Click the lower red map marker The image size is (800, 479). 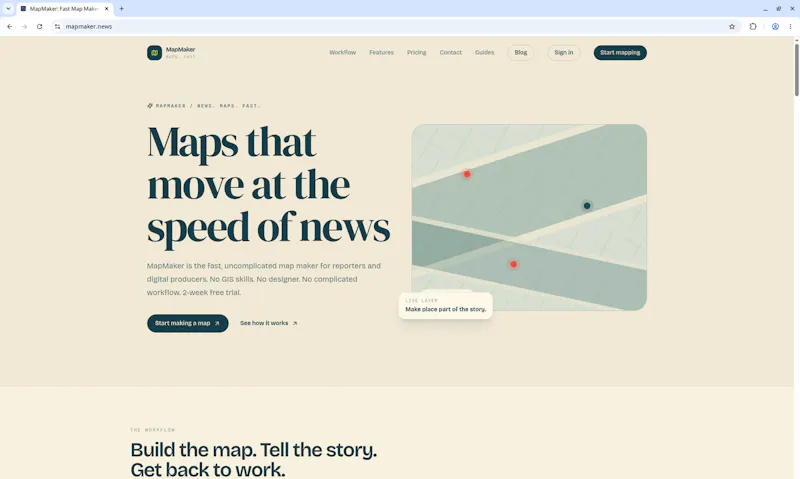pyautogui.click(x=513, y=264)
